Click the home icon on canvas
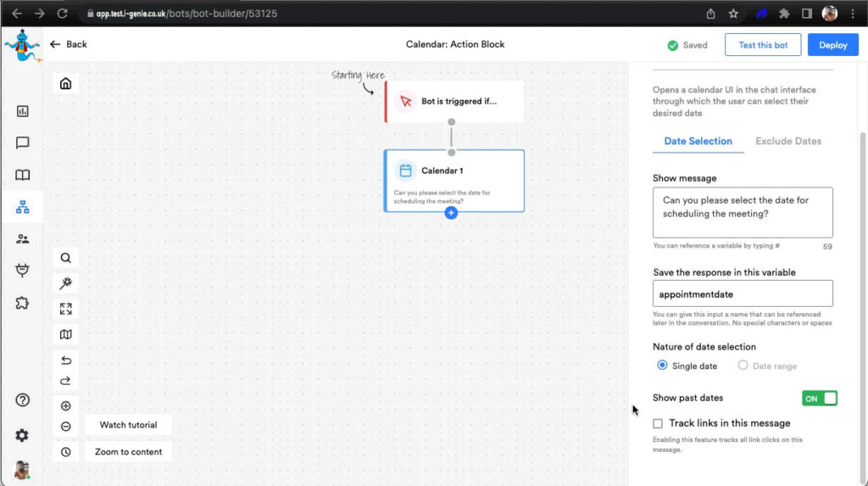868x486 pixels. pyautogui.click(x=65, y=83)
